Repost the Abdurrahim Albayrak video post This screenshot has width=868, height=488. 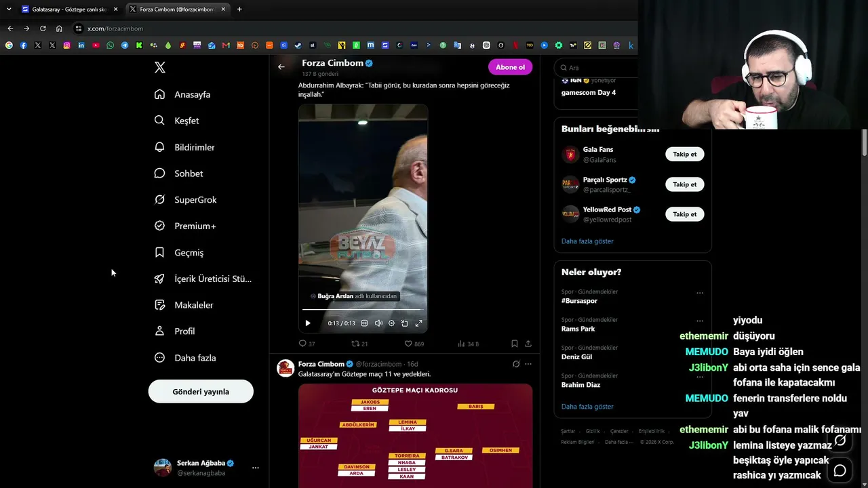pos(359,344)
